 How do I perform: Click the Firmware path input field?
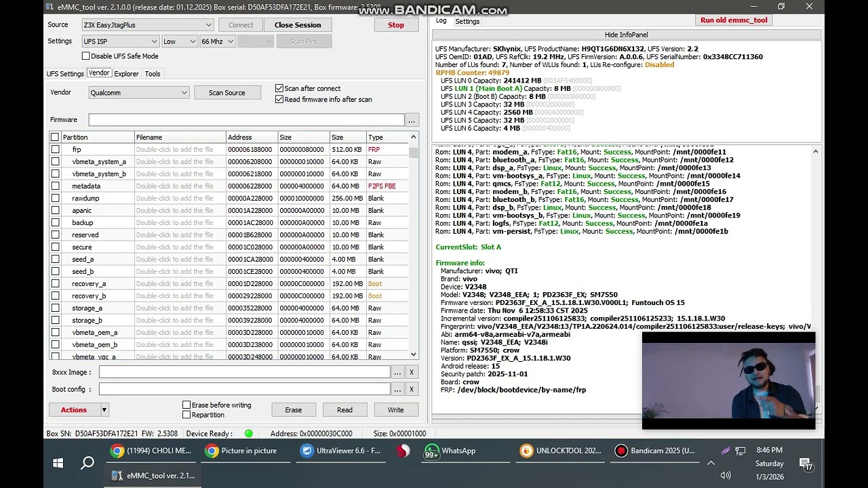click(x=246, y=120)
